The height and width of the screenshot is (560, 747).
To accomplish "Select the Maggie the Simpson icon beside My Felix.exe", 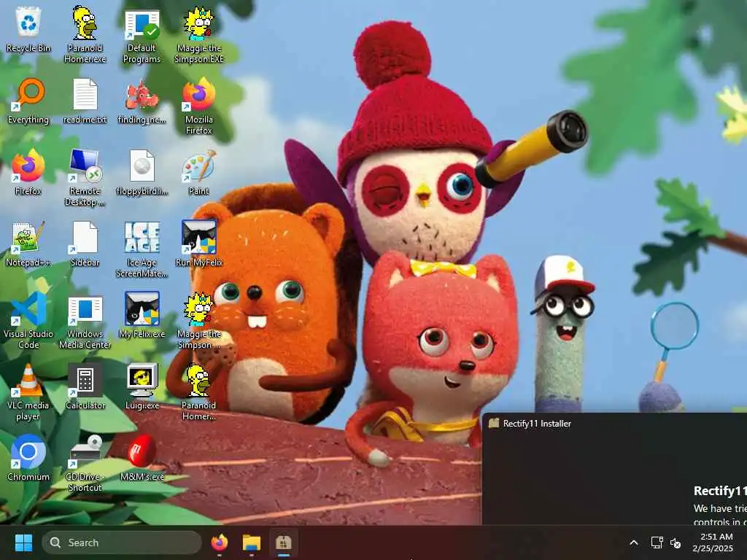I will point(198,320).
